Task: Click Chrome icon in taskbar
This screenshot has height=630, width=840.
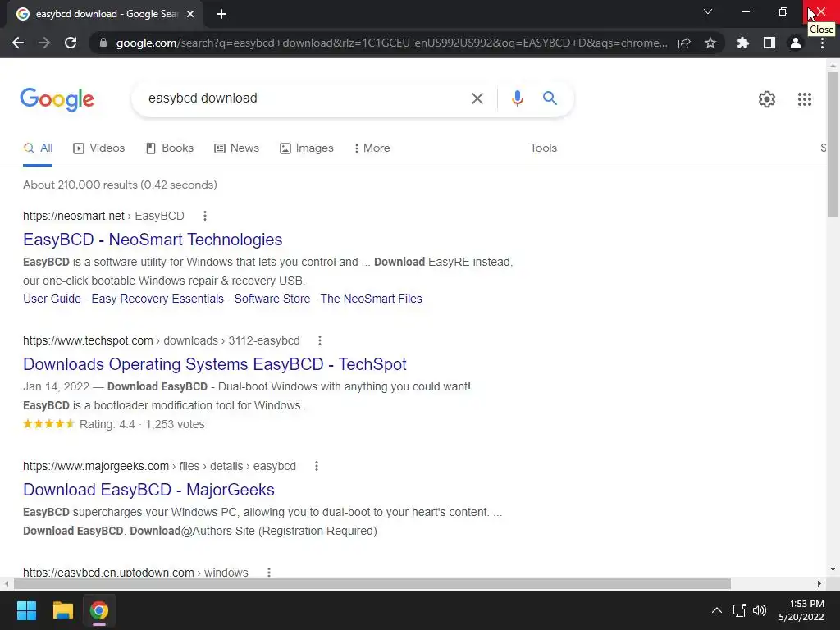Action: click(98, 610)
